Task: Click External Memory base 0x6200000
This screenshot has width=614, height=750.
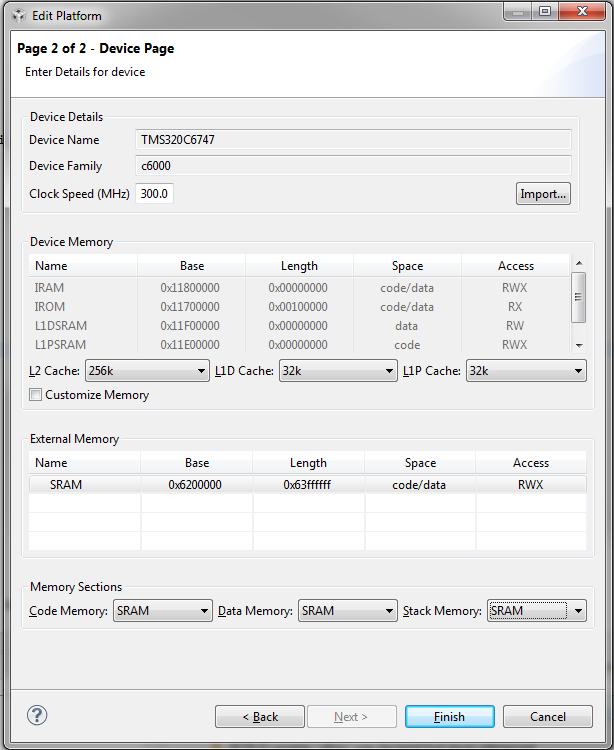Action: [195, 485]
